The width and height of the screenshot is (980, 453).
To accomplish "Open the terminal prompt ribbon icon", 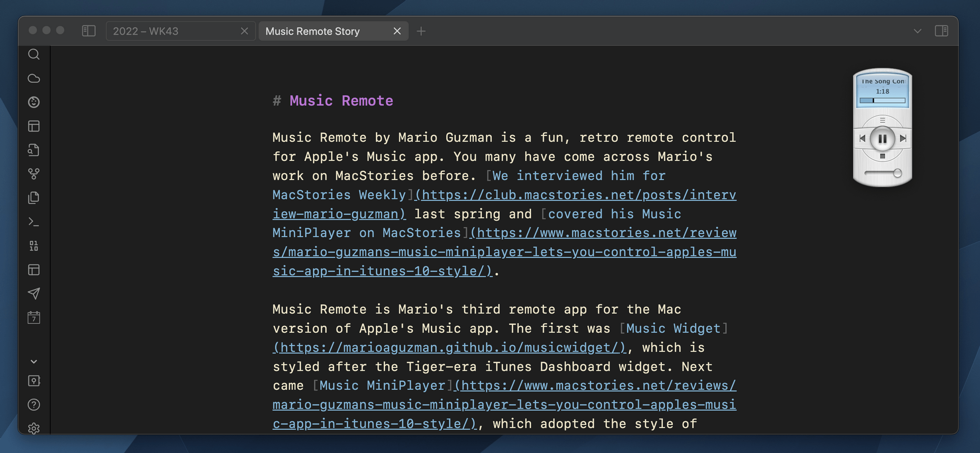I will coord(33,222).
